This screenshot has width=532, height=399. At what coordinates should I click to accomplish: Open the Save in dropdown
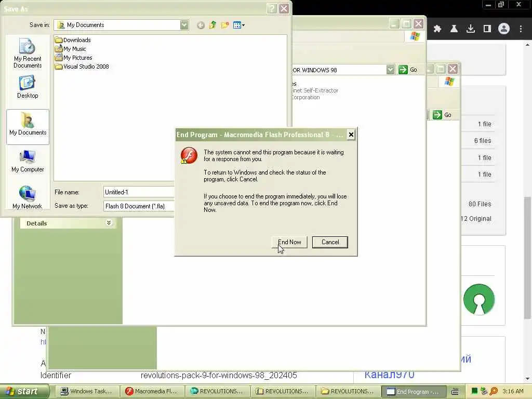[x=184, y=25]
